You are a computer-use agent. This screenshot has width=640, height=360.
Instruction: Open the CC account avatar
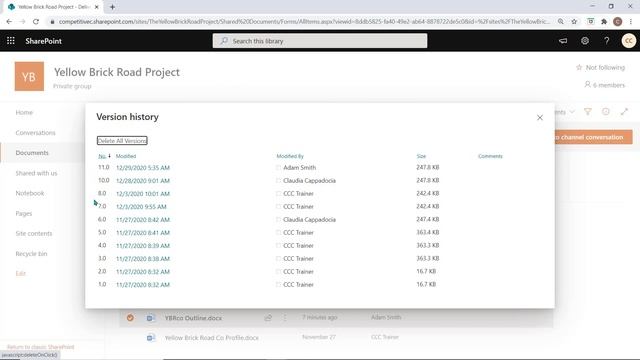[629, 41]
